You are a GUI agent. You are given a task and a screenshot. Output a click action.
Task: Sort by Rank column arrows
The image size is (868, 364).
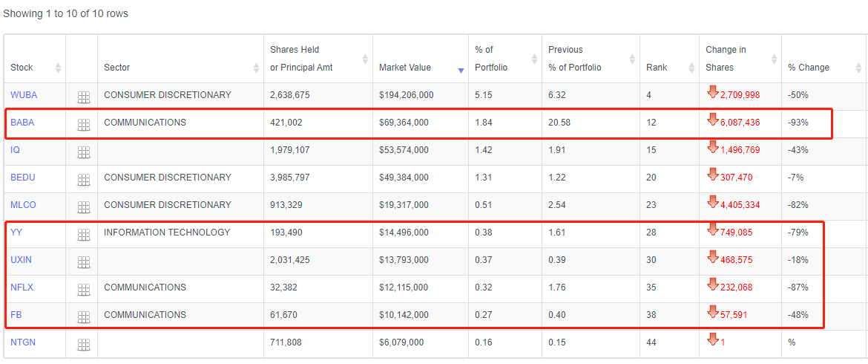click(691, 68)
